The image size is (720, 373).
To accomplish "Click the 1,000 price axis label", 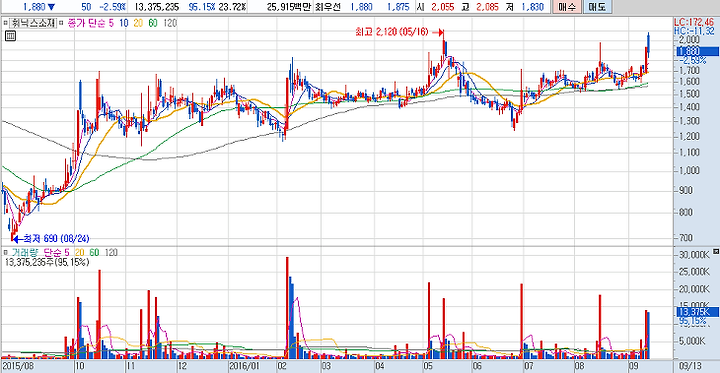I will [690, 170].
